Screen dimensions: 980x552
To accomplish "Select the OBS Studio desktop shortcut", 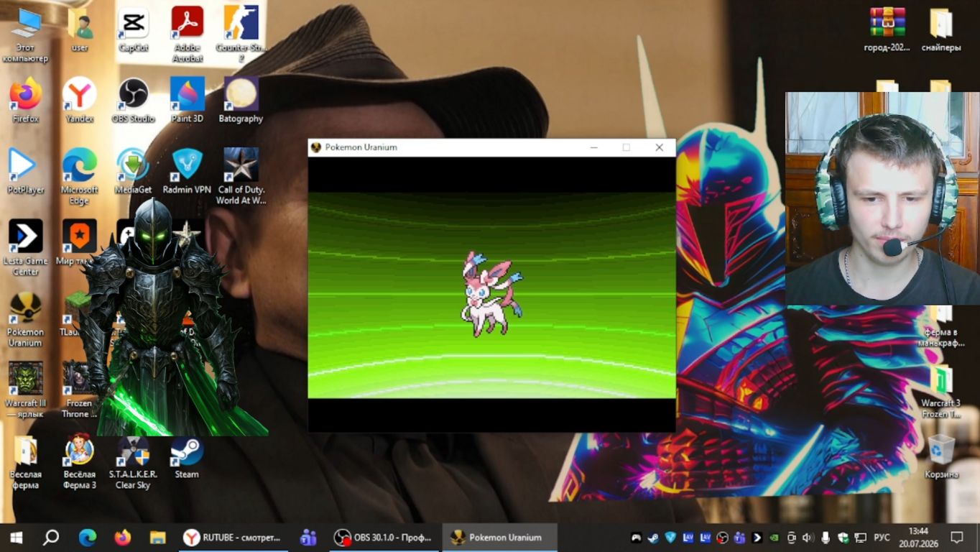I will [133, 100].
